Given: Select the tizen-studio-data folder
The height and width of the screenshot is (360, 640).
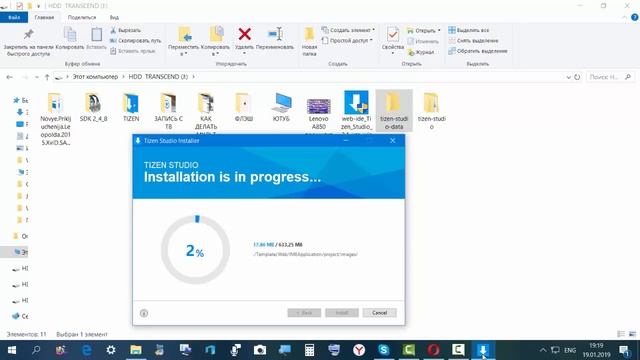Looking at the screenshot, I should point(394,111).
